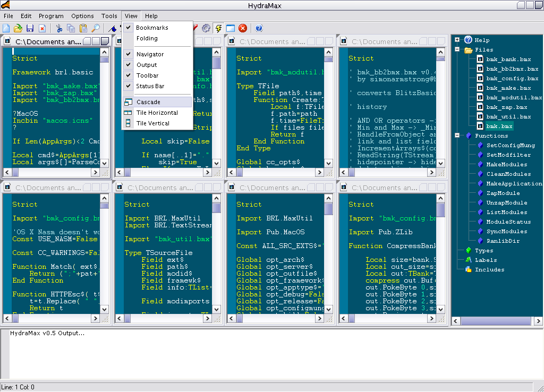Expand the Help node in navigator

[x=457, y=40]
